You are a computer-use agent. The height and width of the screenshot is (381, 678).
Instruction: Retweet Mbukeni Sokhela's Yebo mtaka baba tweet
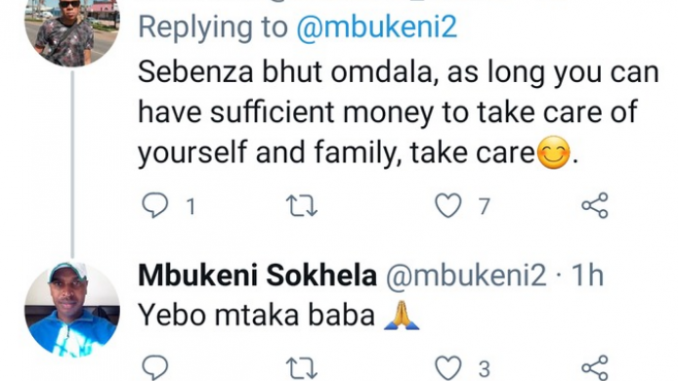(302, 368)
